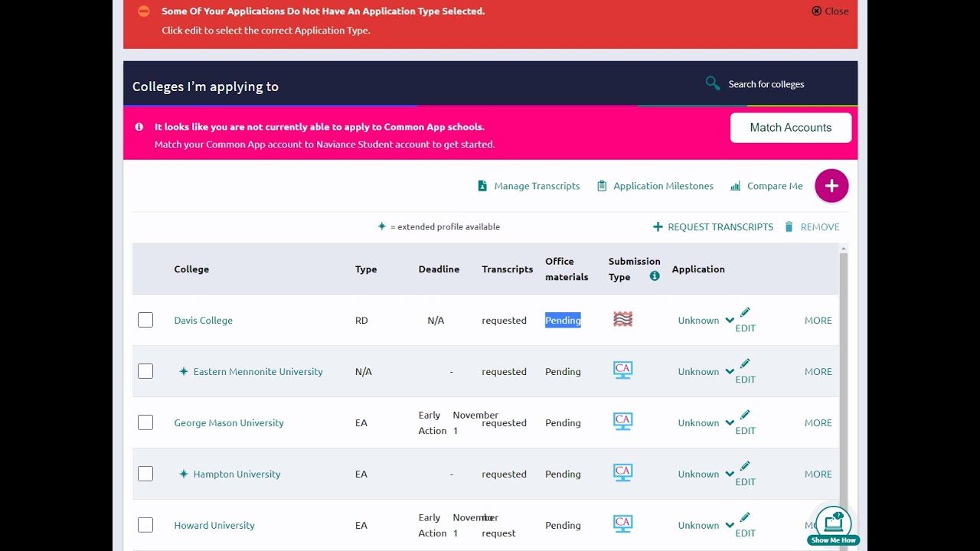980x551 pixels.
Task: Click George Mason Common App submission icon
Action: click(623, 422)
